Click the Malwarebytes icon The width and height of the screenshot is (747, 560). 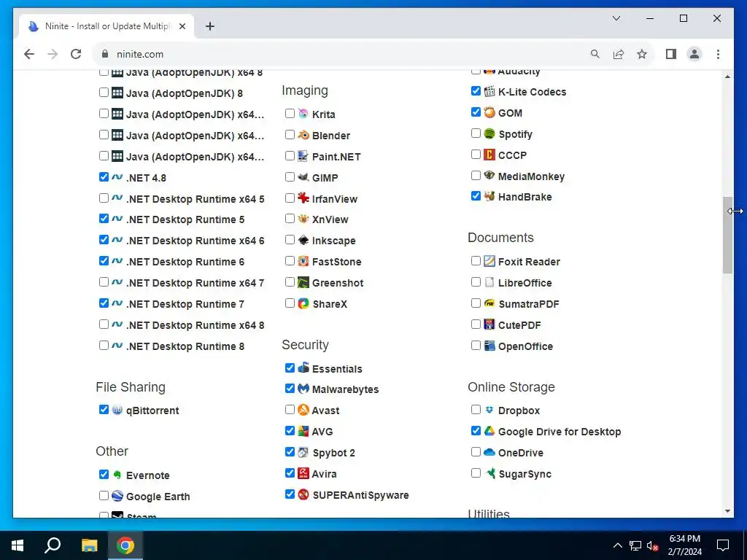[303, 389]
